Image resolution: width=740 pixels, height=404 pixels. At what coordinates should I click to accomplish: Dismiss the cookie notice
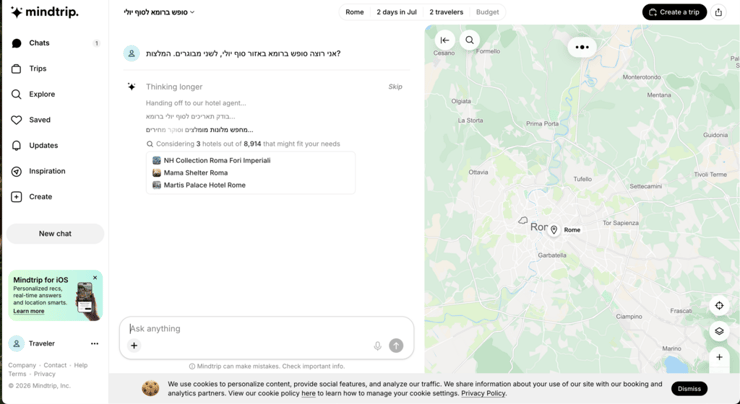pyautogui.click(x=689, y=389)
